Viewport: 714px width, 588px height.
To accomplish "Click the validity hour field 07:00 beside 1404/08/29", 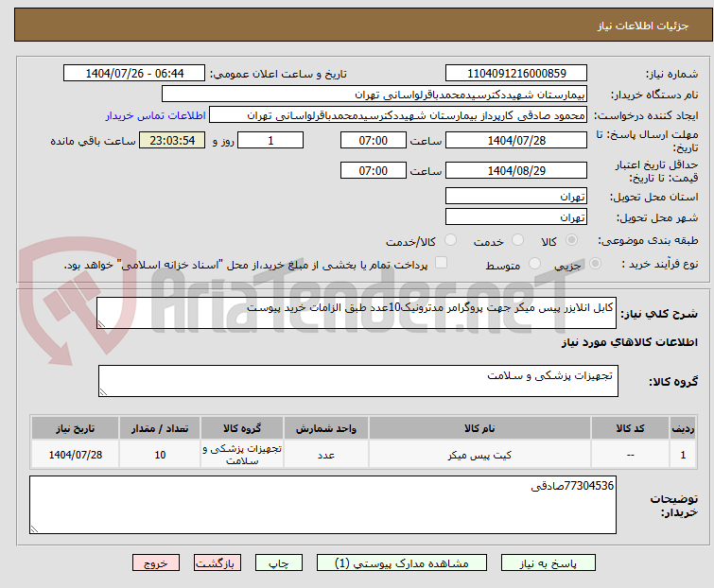I will coord(373,171).
